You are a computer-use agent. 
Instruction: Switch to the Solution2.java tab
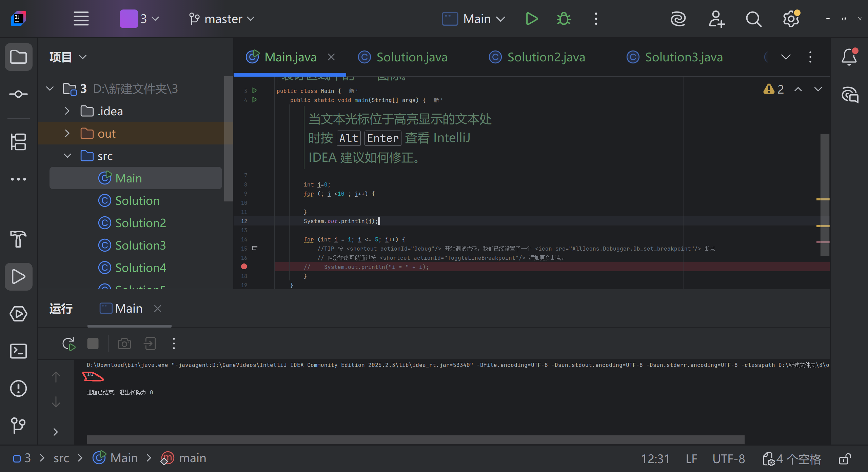click(546, 57)
